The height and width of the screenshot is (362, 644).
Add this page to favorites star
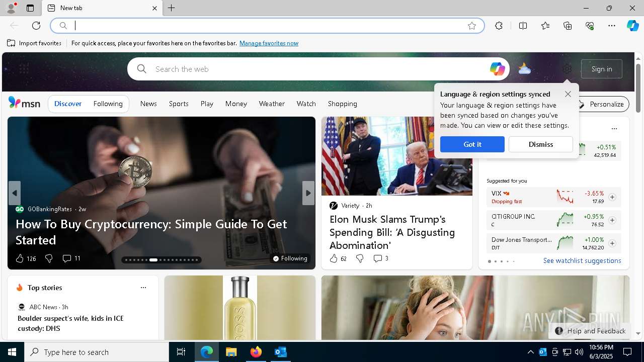pyautogui.click(x=472, y=26)
